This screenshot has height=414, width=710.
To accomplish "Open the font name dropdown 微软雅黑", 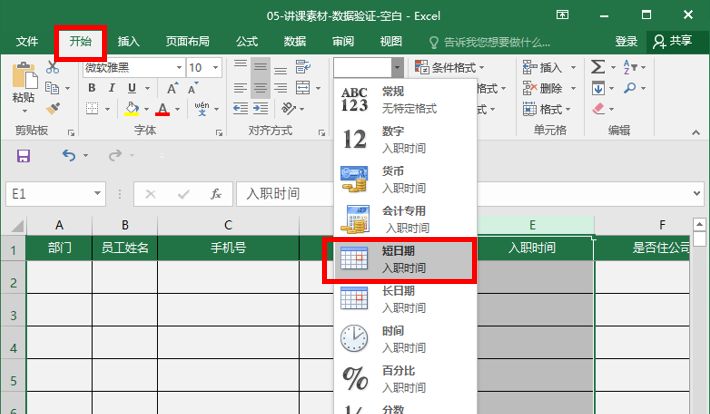I will coord(179,68).
